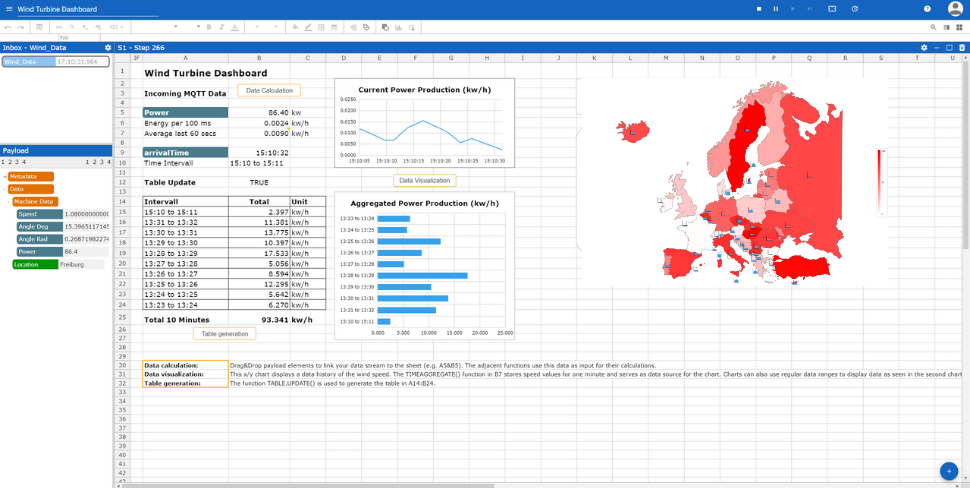The height and width of the screenshot is (488, 970).
Task: Click the blue add plus button
Action: (x=948, y=471)
